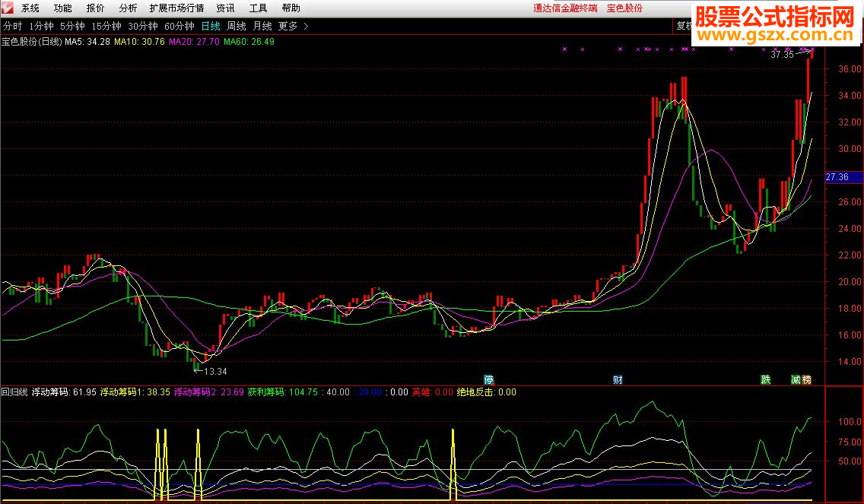Image resolution: width=864 pixels, height=504 pixels.
Task: Switch to the 15分钟 period
Action: pos(106,26)
